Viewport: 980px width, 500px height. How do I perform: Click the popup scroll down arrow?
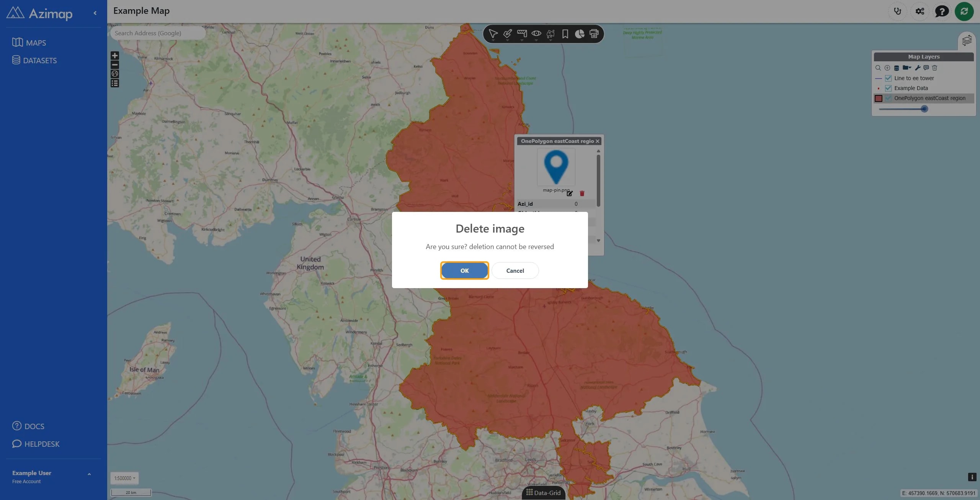click(598, 241)
